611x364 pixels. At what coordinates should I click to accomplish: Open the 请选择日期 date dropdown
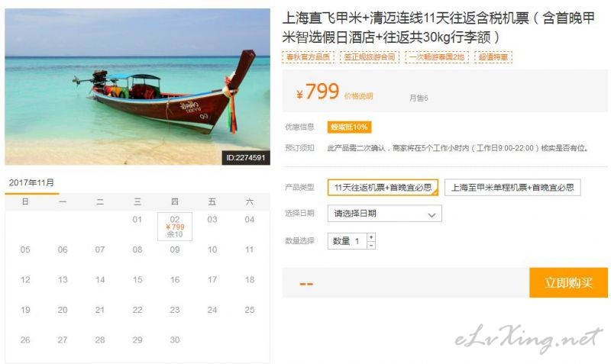(x=385, y=214)
